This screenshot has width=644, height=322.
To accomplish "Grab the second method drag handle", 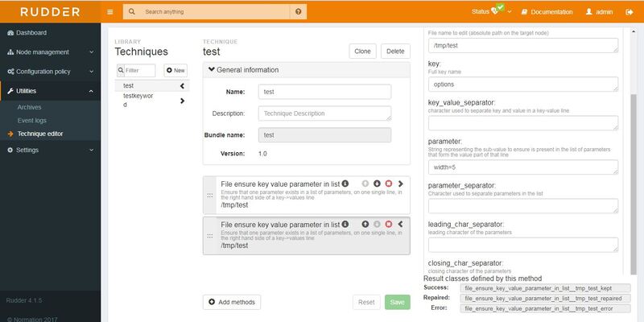I will point(210,236).
